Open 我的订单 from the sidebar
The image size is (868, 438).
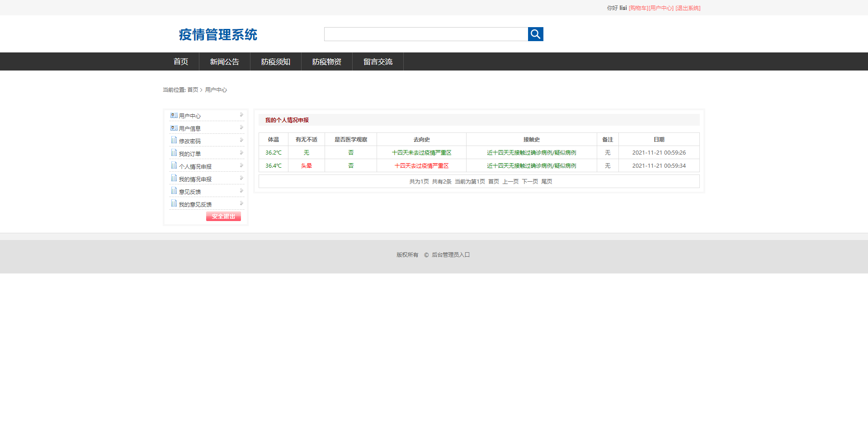coord(190,154)
